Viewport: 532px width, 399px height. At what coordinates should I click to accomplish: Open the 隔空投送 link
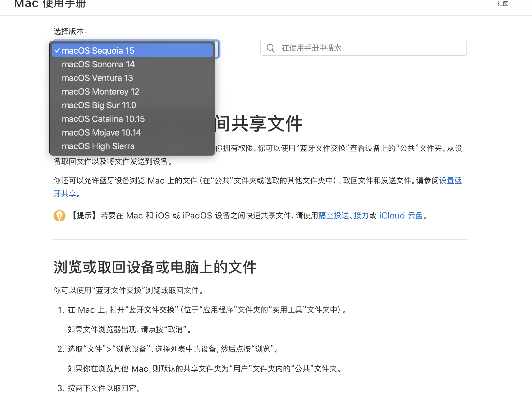[333, 216]
